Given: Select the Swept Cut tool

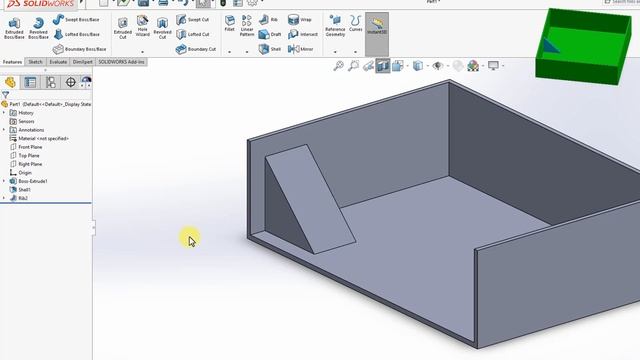Looking at the screenshot, I should click(x=192, y=20).
